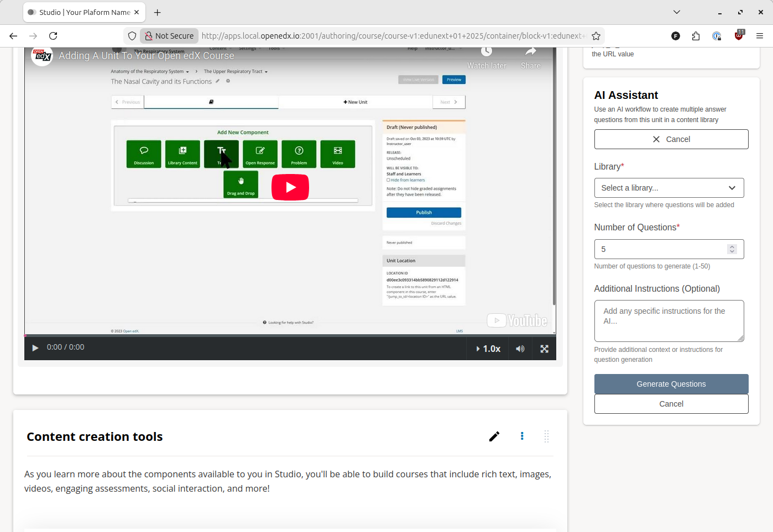
Task: Reload the page
Action: (x=53, y=36)
